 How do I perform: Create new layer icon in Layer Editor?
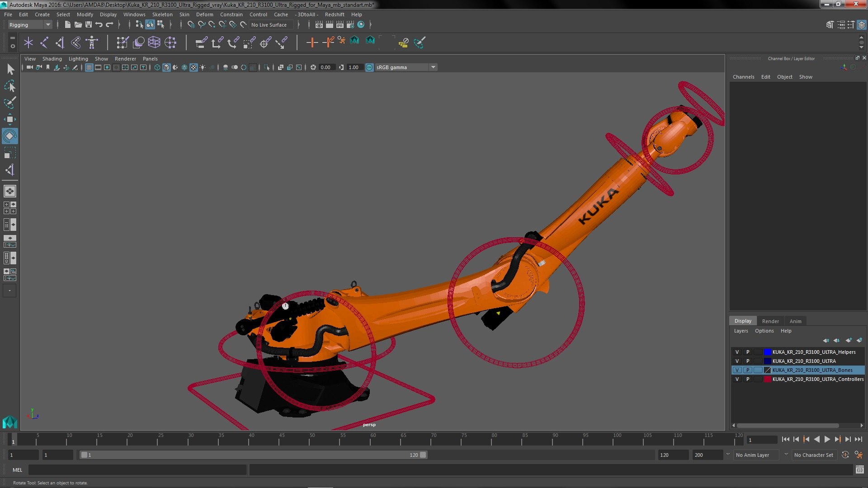(x=849, y=340)
